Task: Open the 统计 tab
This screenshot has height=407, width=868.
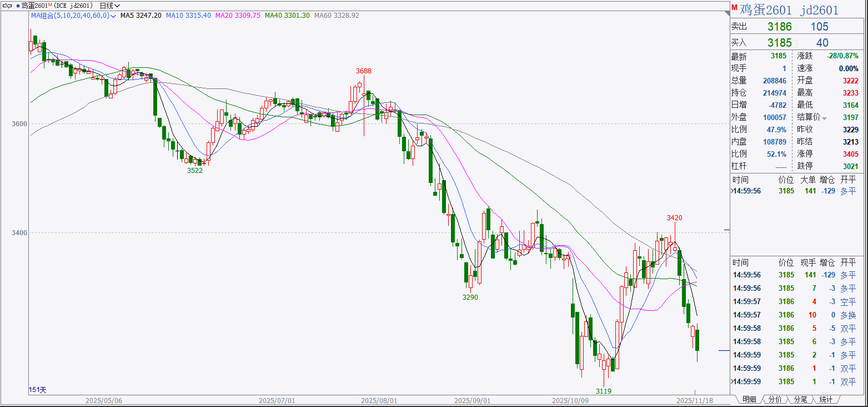Action: 826,399
